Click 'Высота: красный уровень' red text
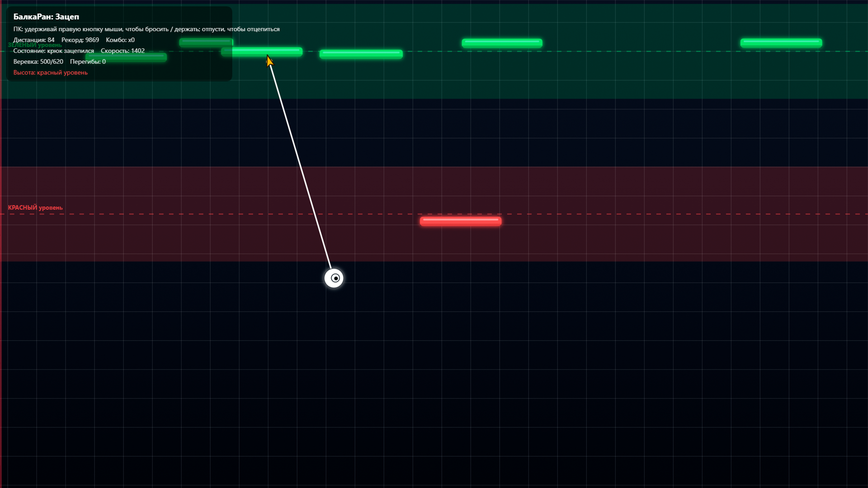 click(x=51, y=72)
